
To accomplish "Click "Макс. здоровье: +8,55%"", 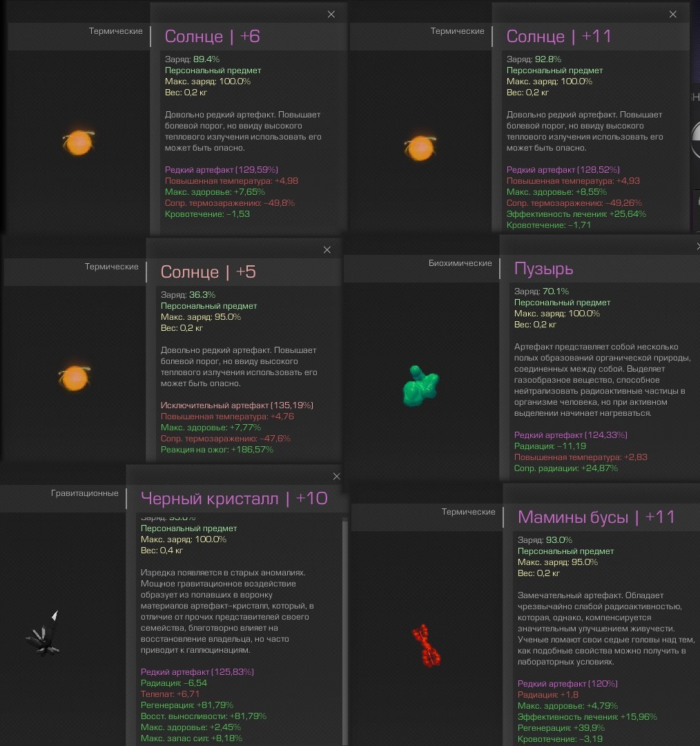I will tap(556, 192).
